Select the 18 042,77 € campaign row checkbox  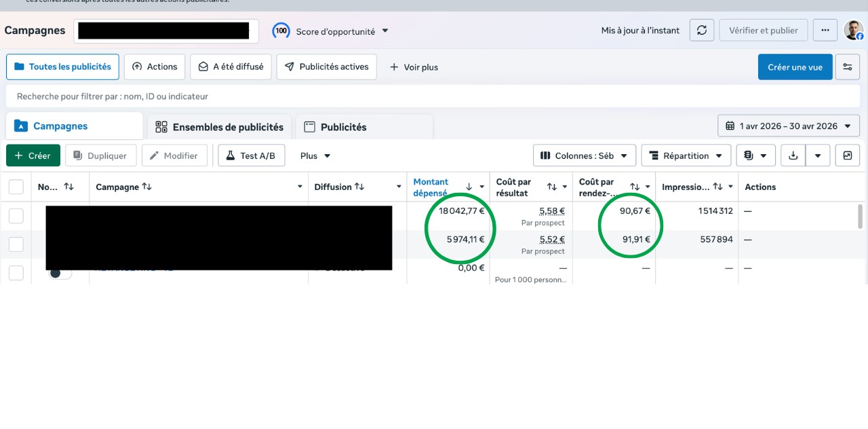16,216
